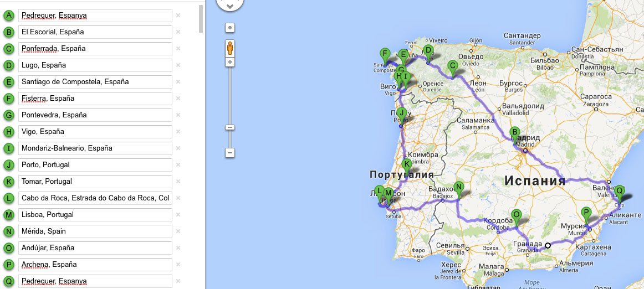Click the Lugo, España field
The height and width of the screenshot is (289, 644).
tap(95, 65)
